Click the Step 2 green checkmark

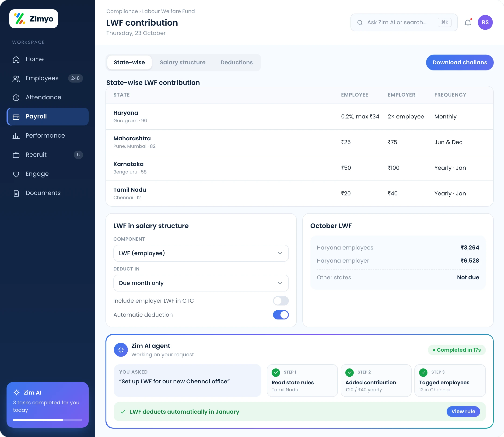click(x=350, y=372)
